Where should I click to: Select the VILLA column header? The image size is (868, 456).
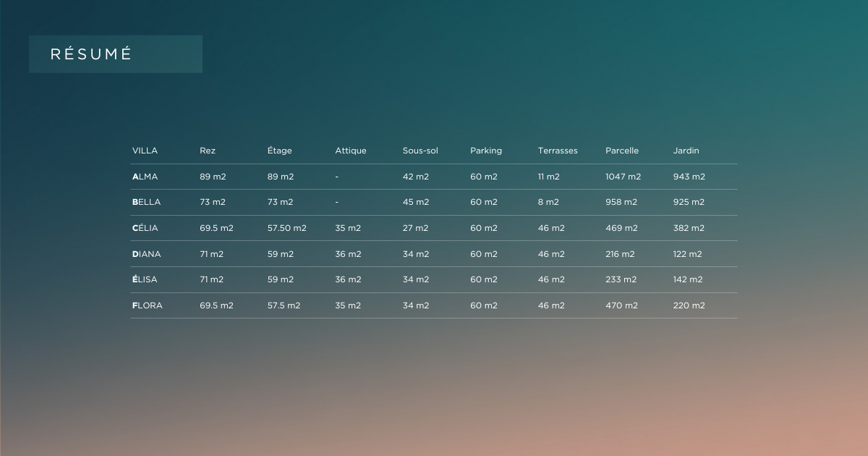tap(145, 151)
